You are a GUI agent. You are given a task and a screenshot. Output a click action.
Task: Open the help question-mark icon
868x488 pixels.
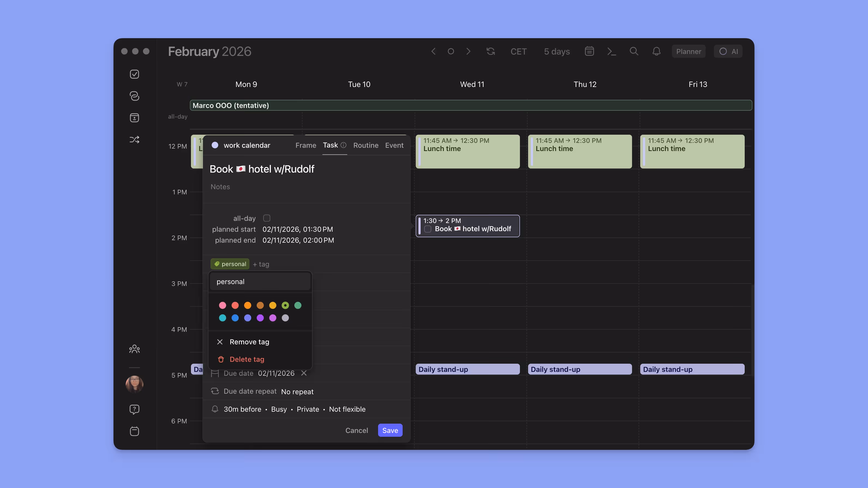click(134, 409)
